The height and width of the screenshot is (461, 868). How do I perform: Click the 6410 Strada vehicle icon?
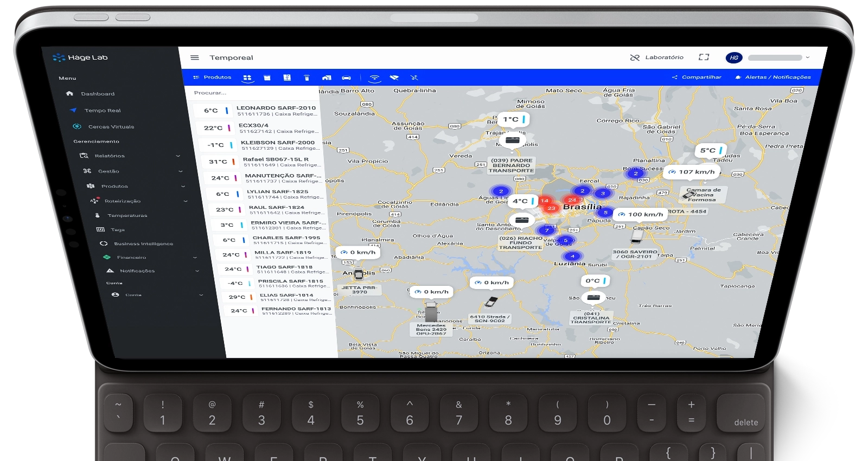[x=492, y=301]
